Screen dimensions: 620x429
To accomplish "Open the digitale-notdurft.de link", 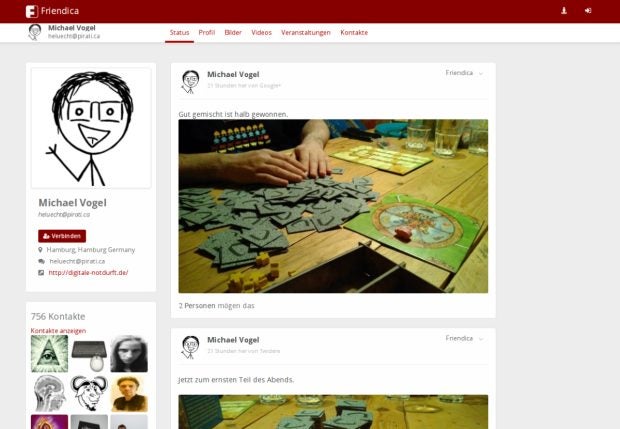I will (88, 273).
